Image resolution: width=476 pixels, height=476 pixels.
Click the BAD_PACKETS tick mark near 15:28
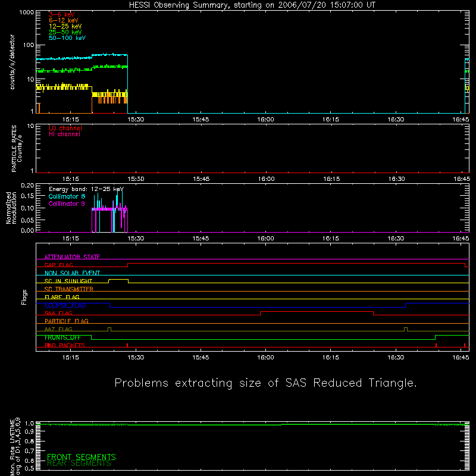[x=127, y=345]
